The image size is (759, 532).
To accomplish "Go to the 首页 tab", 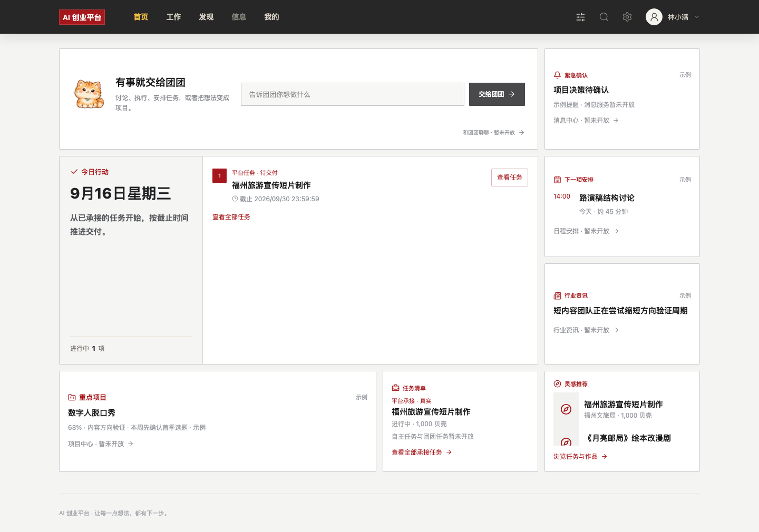I will pos(141,17).
